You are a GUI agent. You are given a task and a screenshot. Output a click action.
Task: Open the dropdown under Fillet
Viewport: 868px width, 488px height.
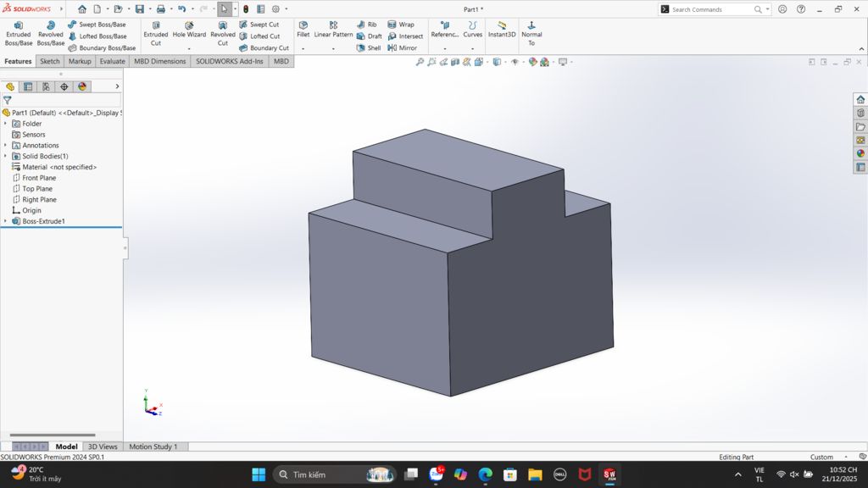[303, 48]
